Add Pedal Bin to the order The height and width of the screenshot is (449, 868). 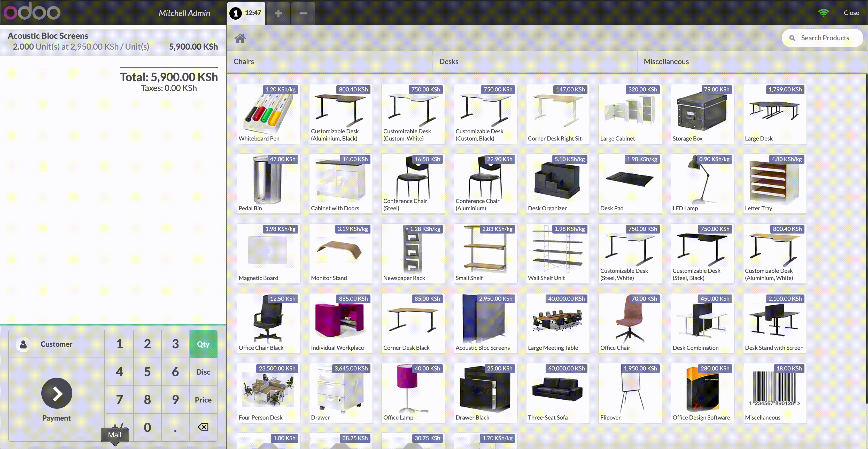(x=268, y=184)
